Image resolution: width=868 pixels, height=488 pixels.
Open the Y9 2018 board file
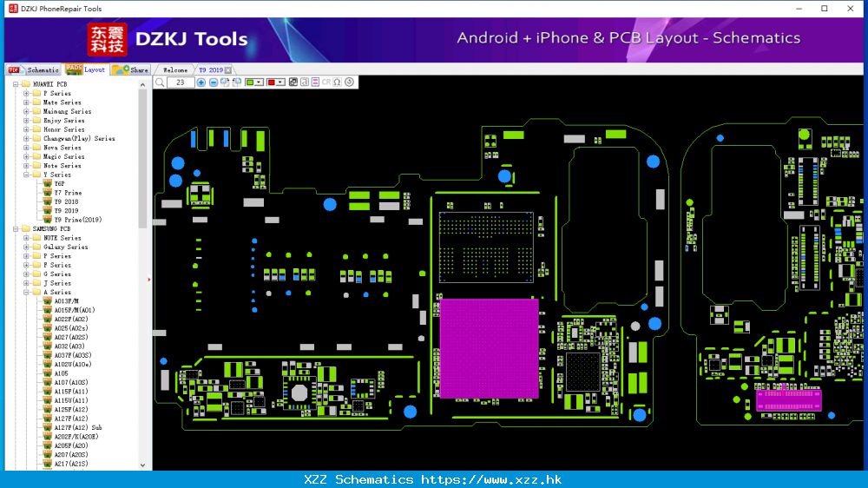pyautogui.click(x=66, y=201)
